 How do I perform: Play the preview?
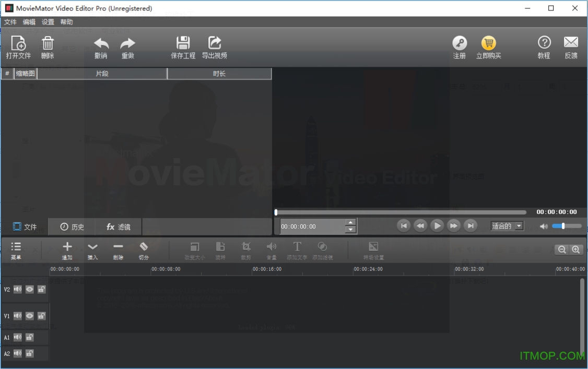pyautogui.click(x=437, y=225)
